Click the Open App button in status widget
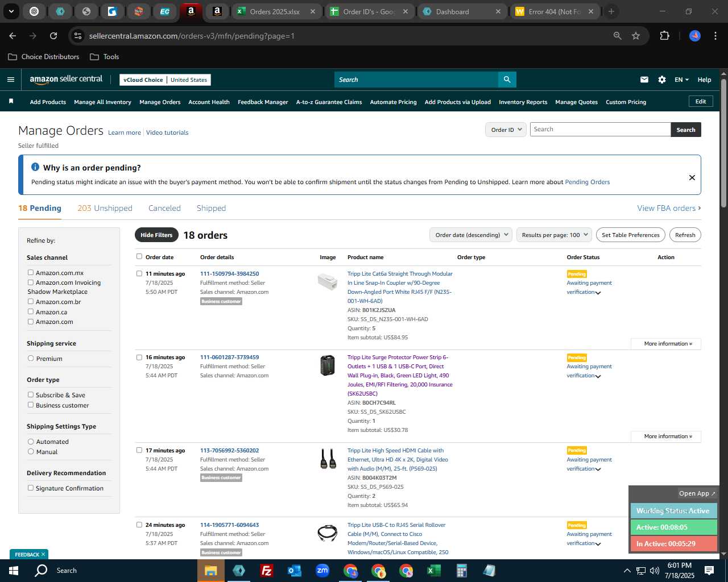728x582 pixels. (697, 493)
